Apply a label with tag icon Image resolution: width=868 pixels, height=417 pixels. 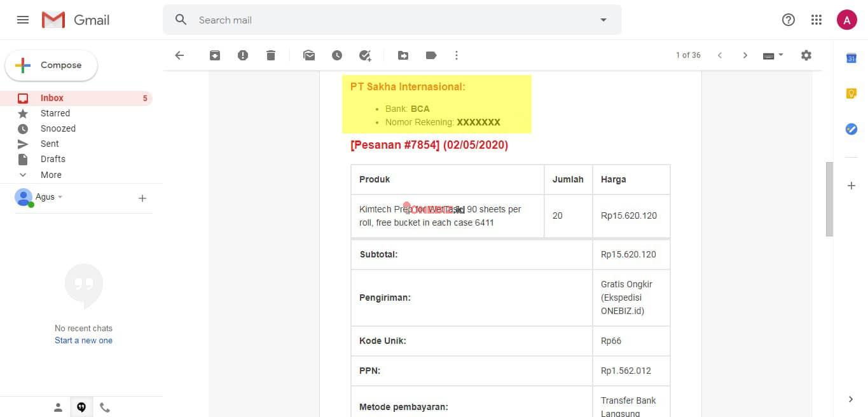point(431,55)
